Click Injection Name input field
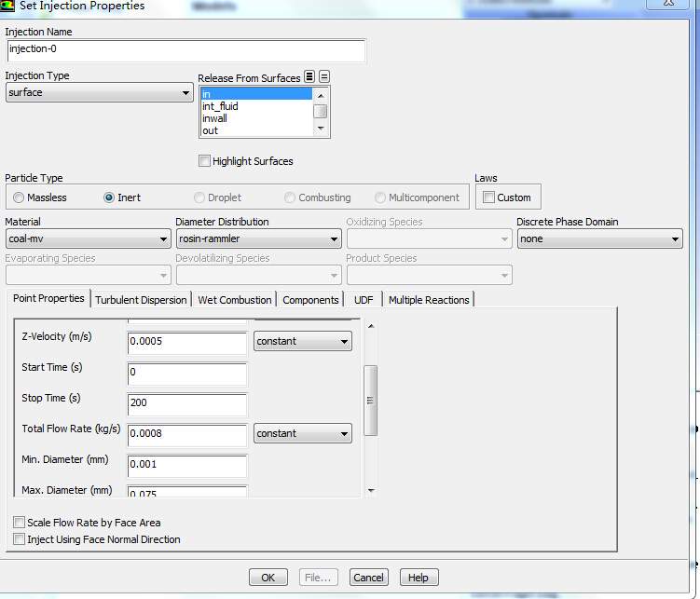Screen dimensions: 700x599 pos(186,50)
